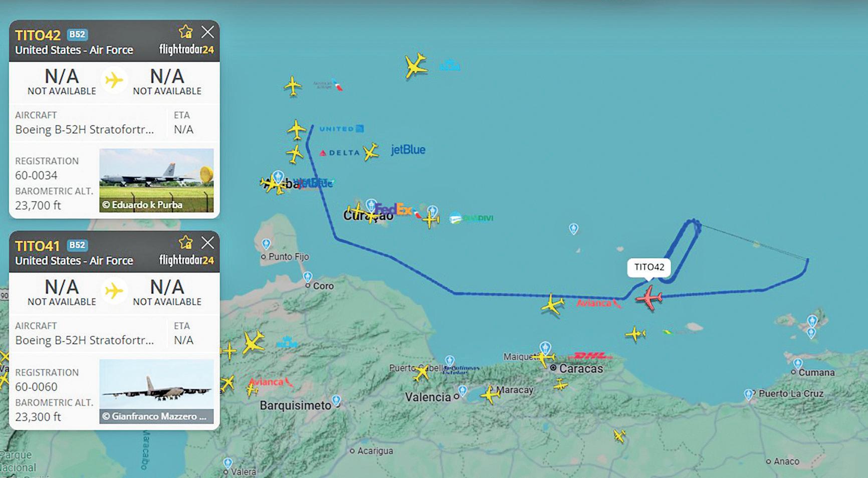868x478 pixels.
Task: Click the Valencia airport pin
Action: tap(463, 390)
